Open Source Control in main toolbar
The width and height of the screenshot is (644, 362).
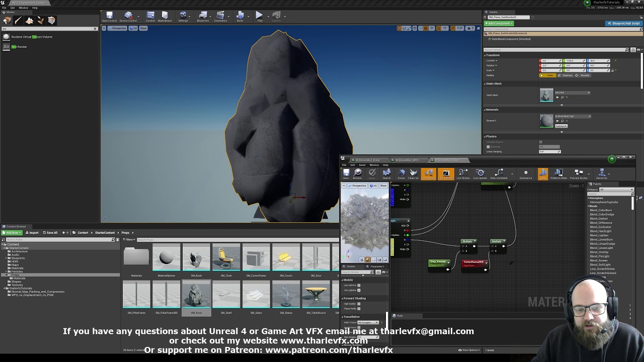pos(128,17)
